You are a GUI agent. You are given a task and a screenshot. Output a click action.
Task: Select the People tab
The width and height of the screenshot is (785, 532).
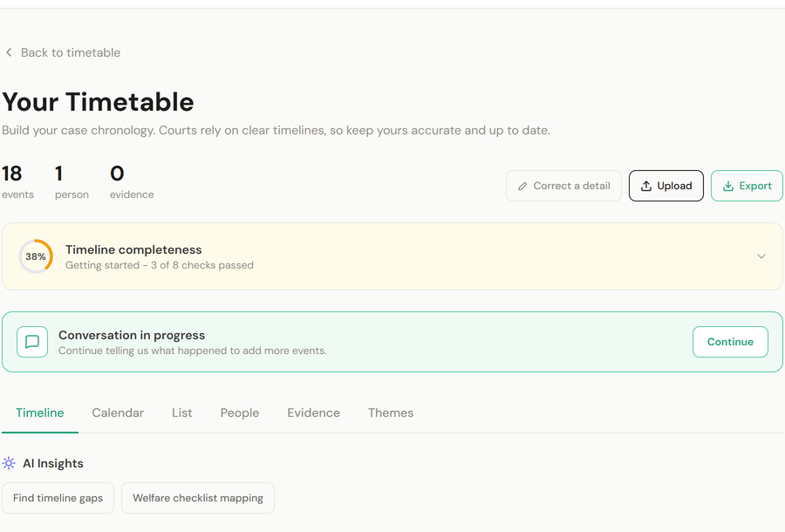click(x=239, y=413)
